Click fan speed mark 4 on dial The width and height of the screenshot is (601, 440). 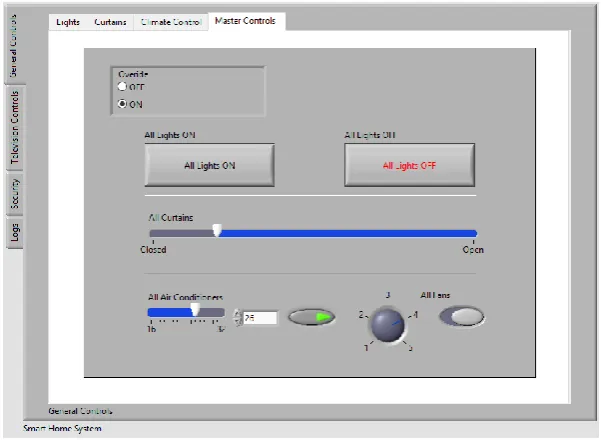point(415,315)
